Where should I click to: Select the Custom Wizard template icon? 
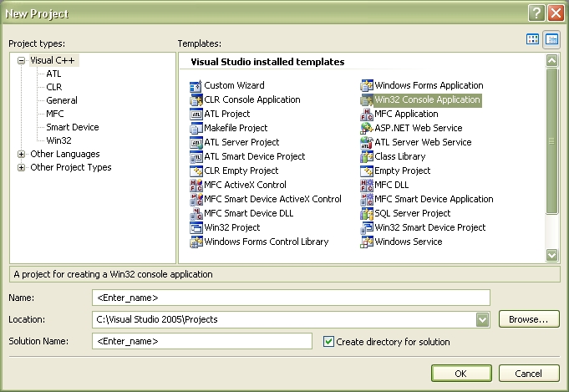[196, 86]
